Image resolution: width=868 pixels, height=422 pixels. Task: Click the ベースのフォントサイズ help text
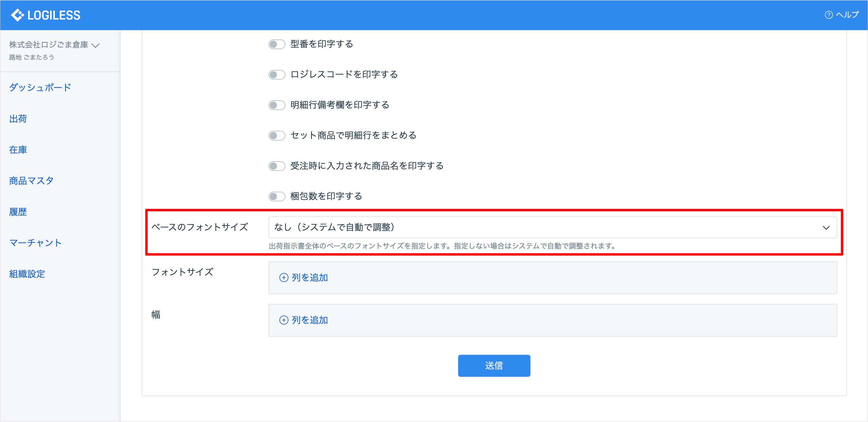point(442,246)
